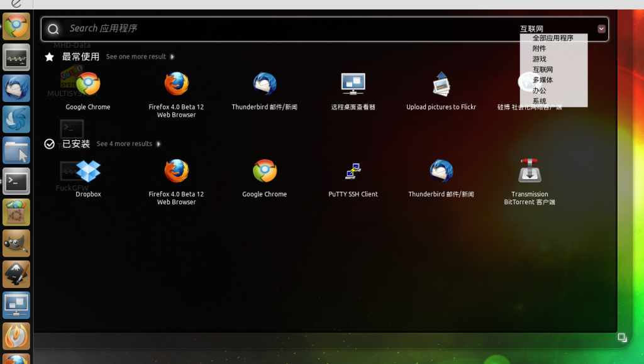Open Ubuntu Software Center from launcher
644x364 pixels.
[x=16, y=212]
